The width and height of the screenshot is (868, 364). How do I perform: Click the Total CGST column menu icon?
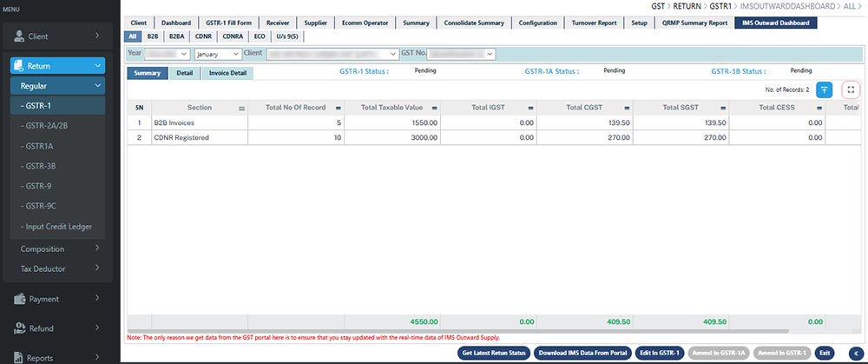pyautogui.click(x=628, y=108)
